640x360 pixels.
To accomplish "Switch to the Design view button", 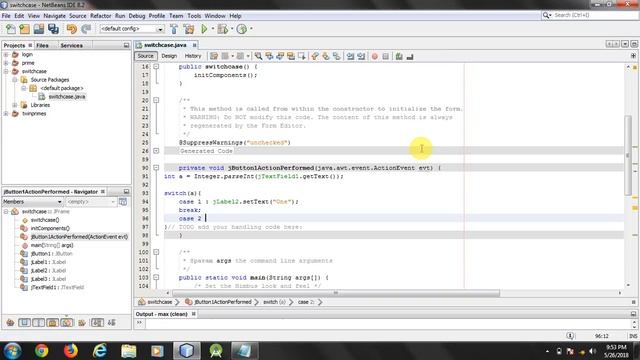I will [169, 56].
